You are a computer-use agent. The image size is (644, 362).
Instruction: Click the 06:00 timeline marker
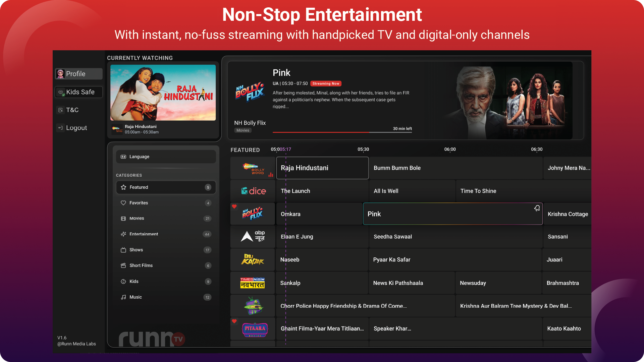point(450,149)
